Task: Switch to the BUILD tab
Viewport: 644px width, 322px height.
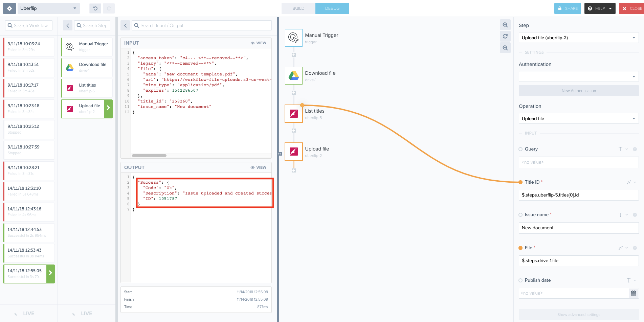Action: (x=298, y=8)
